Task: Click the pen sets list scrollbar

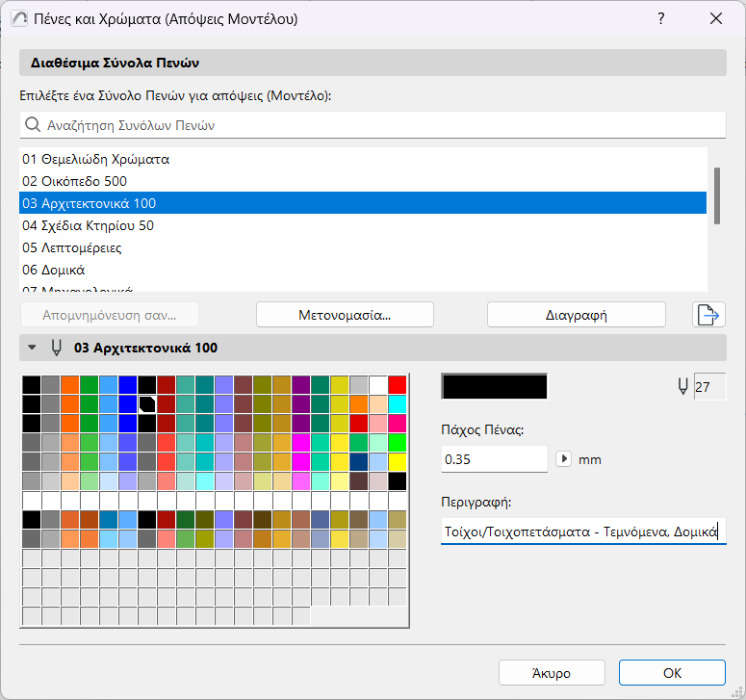Action: [716, 195]
